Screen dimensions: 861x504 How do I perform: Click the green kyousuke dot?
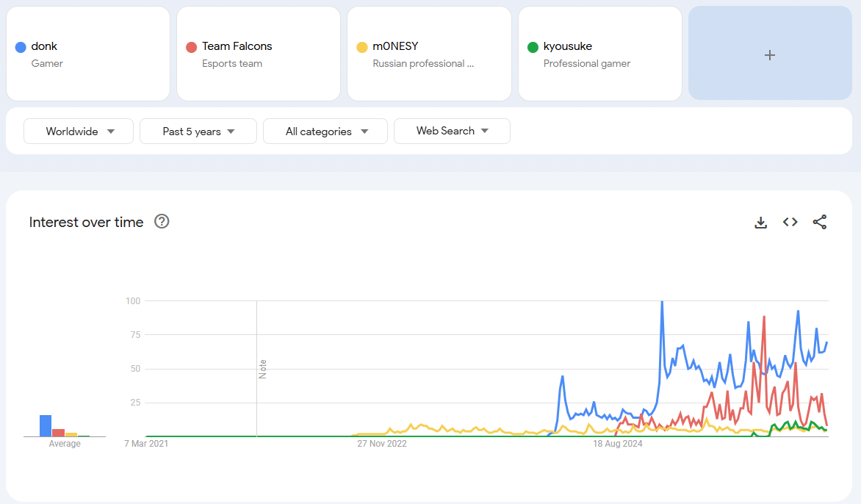(x=533, y=47)
